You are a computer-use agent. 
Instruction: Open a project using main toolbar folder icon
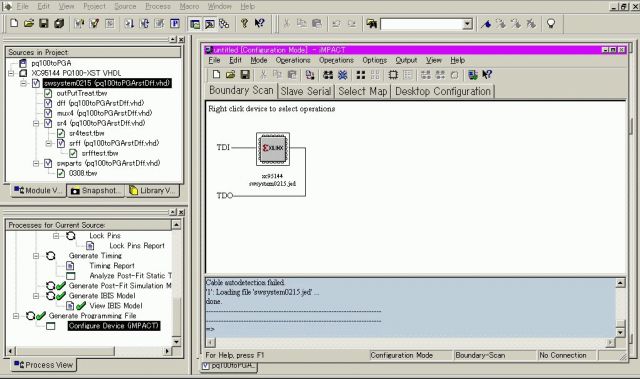pos(29,23)
